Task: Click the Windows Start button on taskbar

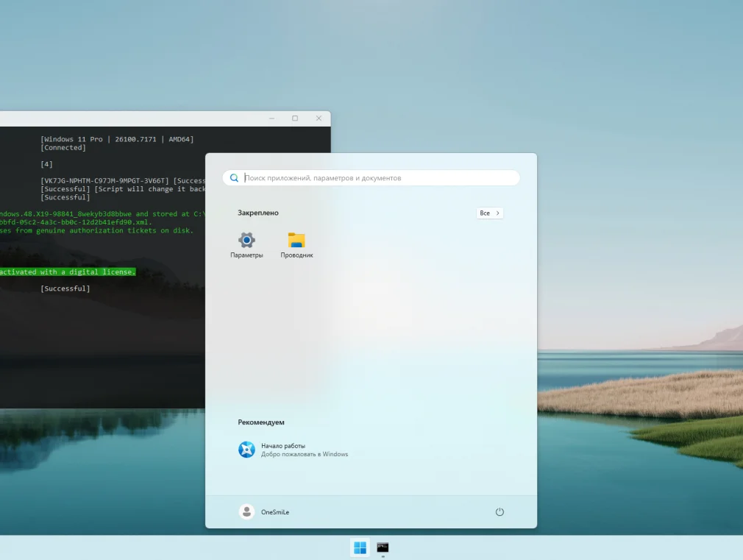Action: tap(360, 547)
